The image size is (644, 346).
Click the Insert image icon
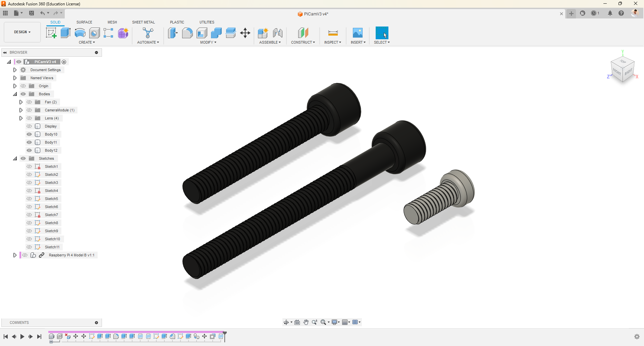tap(358, 33)
